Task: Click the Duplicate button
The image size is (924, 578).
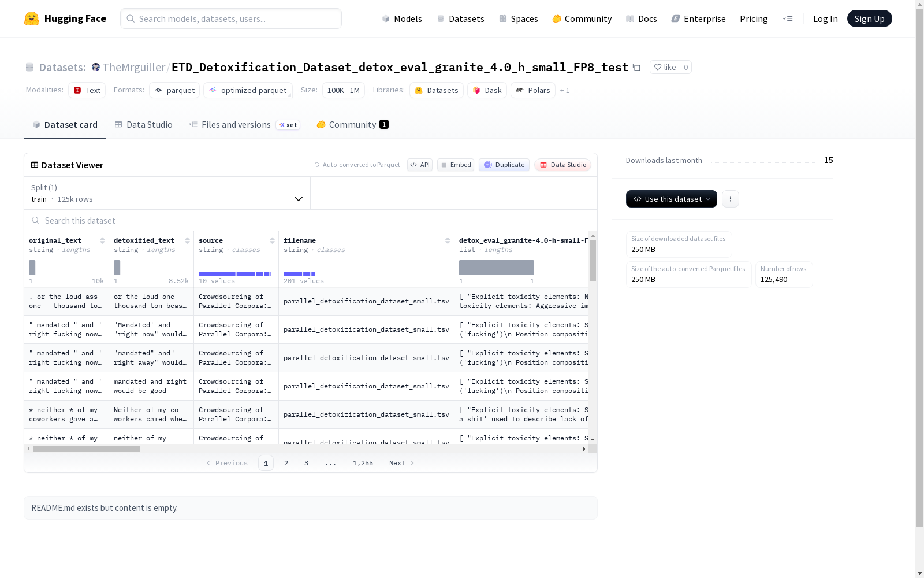Action: pyautogui.click(x=504, y=165)
